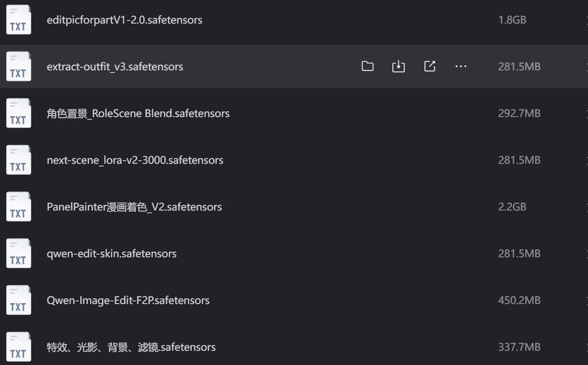Select next-scene_lora-v2-3000.safetensors file name
This screenshot has width=588, height=365.
tap(135, 160)
